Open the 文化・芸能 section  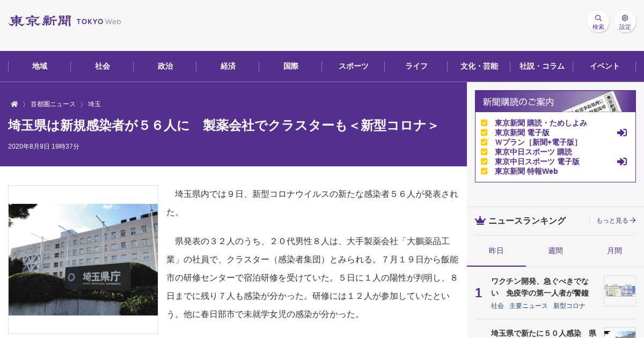[x=479, y=67]
